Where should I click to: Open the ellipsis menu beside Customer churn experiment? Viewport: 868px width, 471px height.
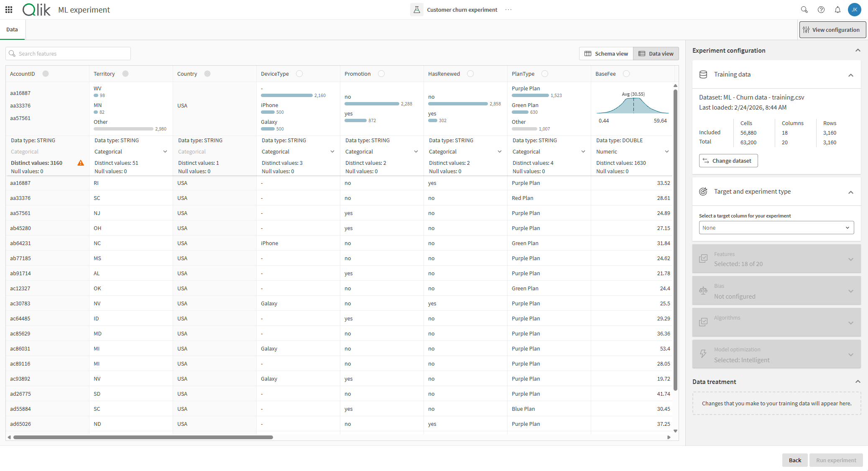click(x=508, y=9)
